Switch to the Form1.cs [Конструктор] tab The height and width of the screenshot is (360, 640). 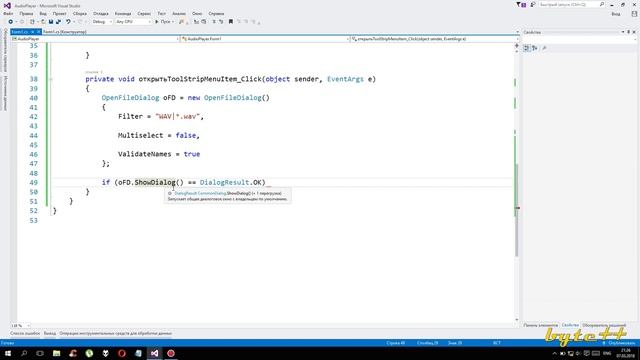pos(65,32)
